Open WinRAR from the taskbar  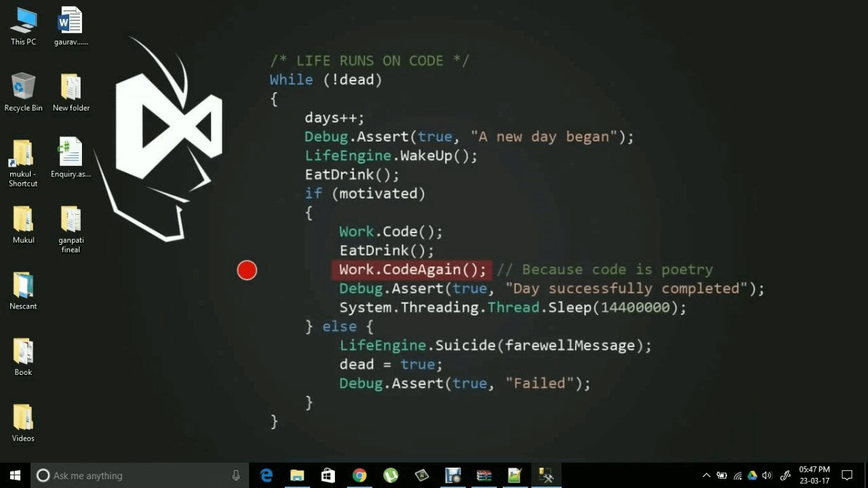tap(484, 475)
